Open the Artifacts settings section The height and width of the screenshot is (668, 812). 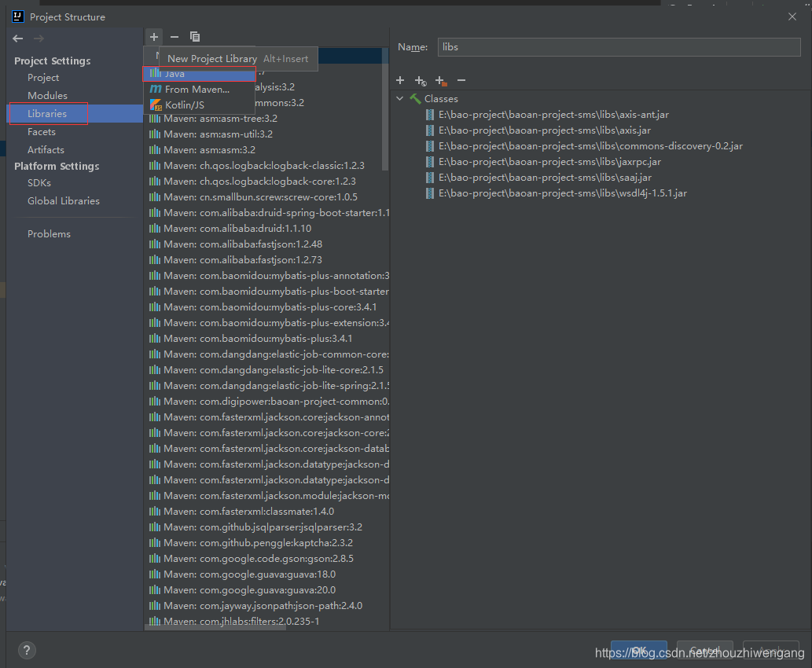pos(46,149)
